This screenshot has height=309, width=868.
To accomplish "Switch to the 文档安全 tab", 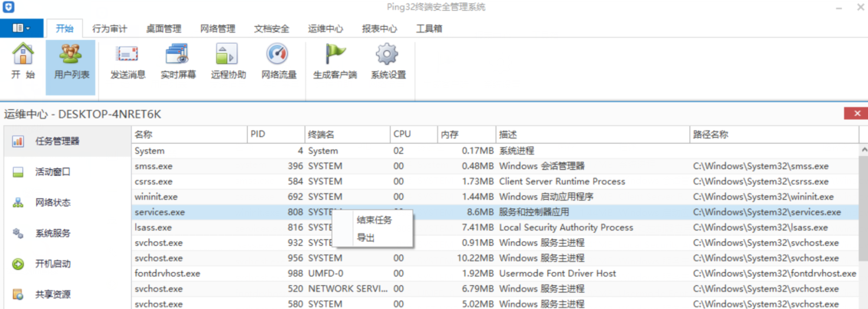I will [x=271, y=29].
